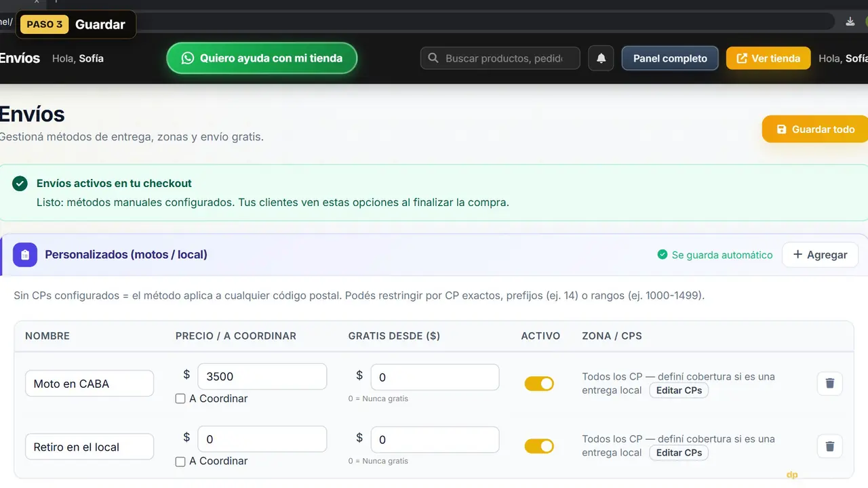868x488 pixels.
Task: Click Guardar todo button
Action: pyautogui.click(x=815, y=129)
